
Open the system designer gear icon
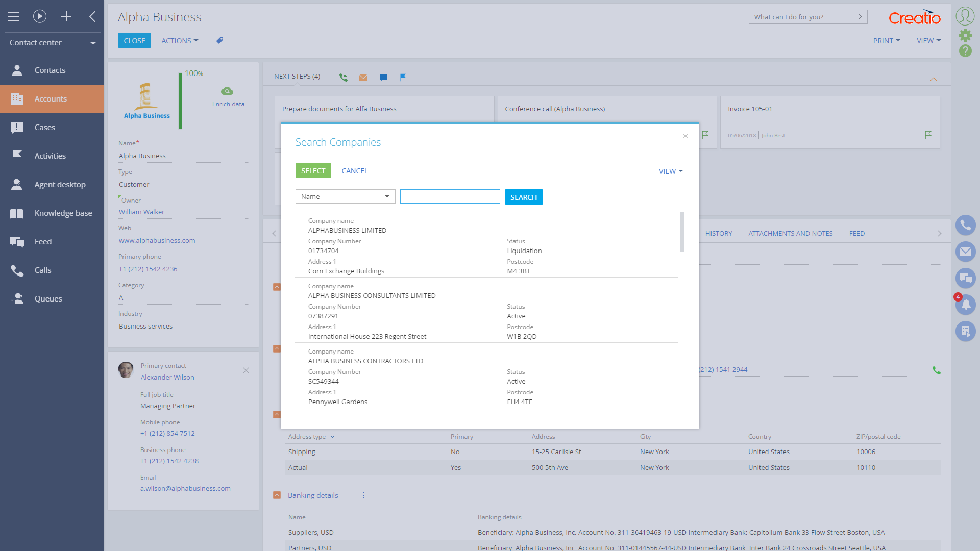pyautogui.click(x=965, y=35)
